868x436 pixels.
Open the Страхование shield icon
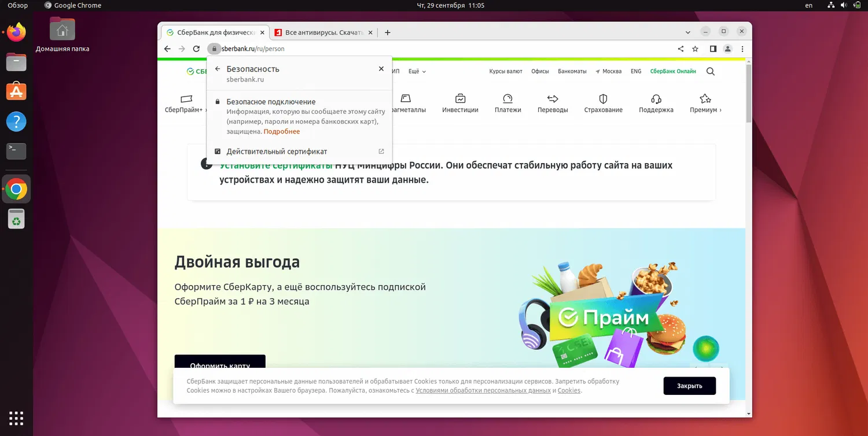click(603, 98)
